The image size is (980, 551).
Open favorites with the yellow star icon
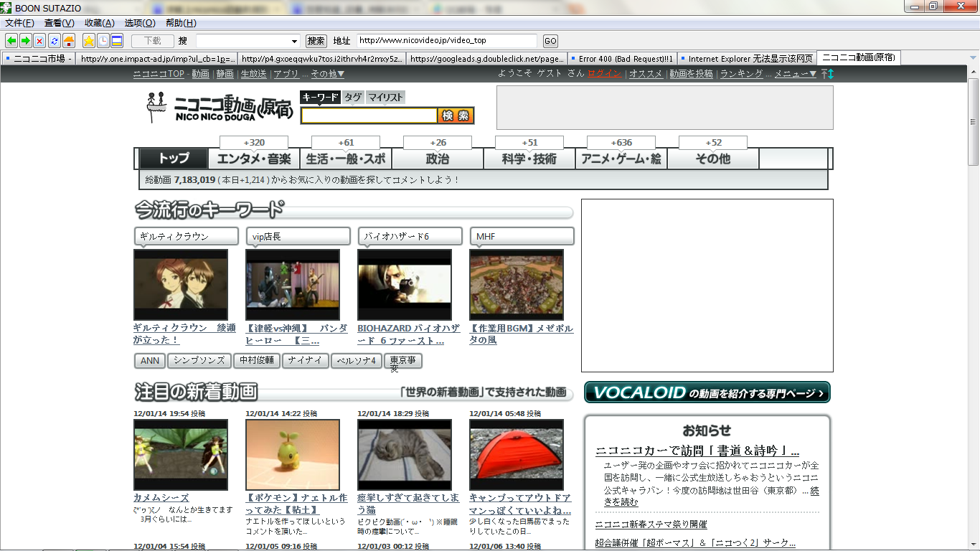tap(89, 41)
